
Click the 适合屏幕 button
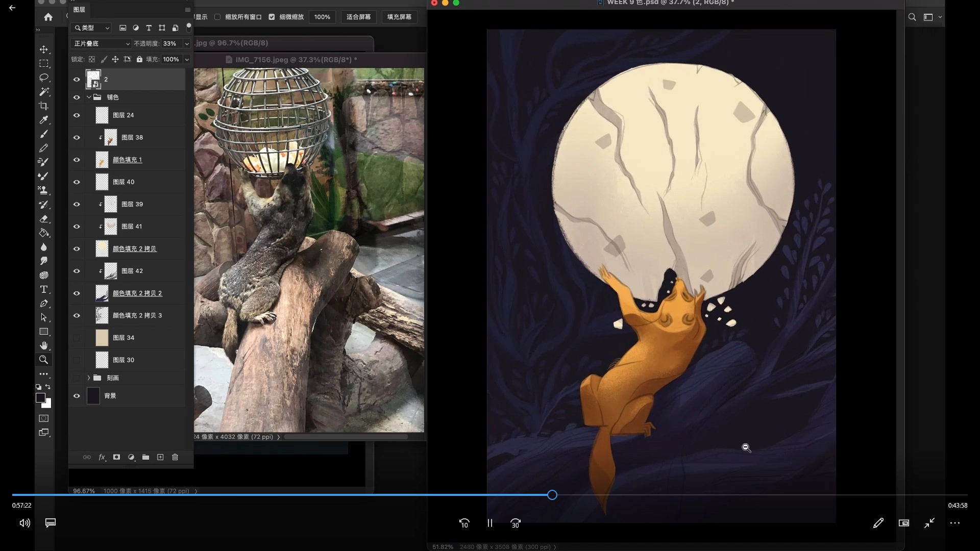(x=358, y=17)
